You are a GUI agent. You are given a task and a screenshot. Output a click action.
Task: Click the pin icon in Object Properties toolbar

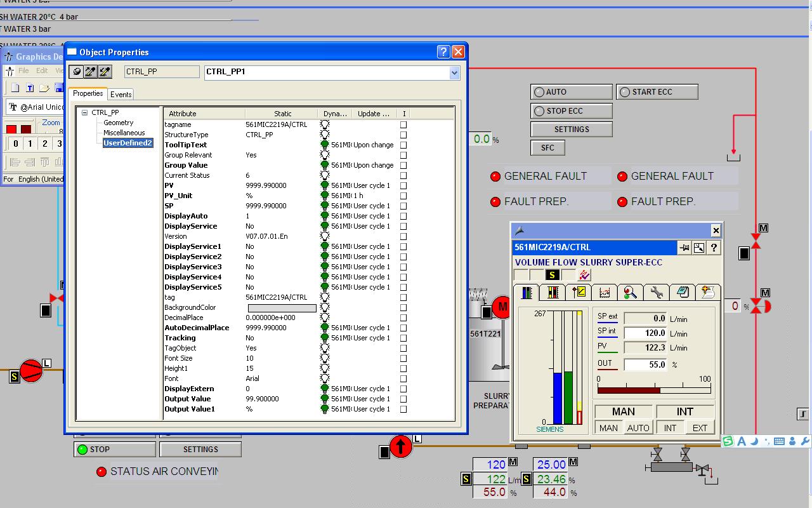pos(76,72)
